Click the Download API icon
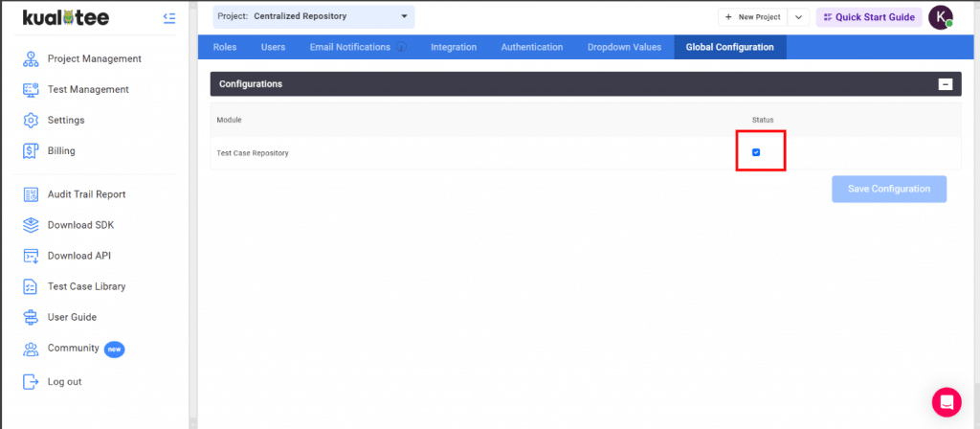 pyautogui.click(x=31, y=256)
